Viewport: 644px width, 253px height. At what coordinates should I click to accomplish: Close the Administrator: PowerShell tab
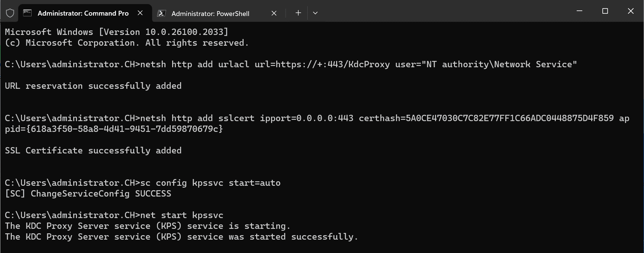[x=274, y=13]
